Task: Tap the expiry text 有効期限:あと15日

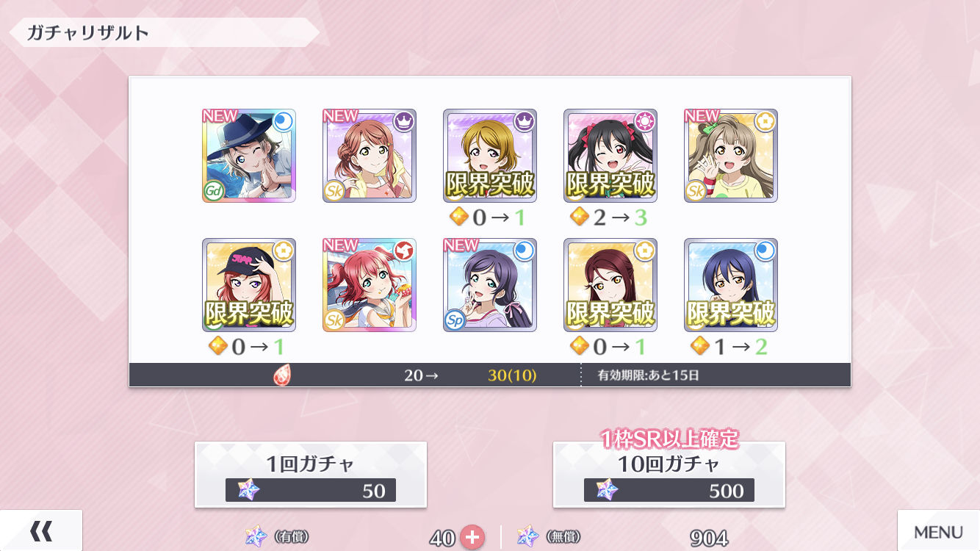Action: click(x=649, y=375)
